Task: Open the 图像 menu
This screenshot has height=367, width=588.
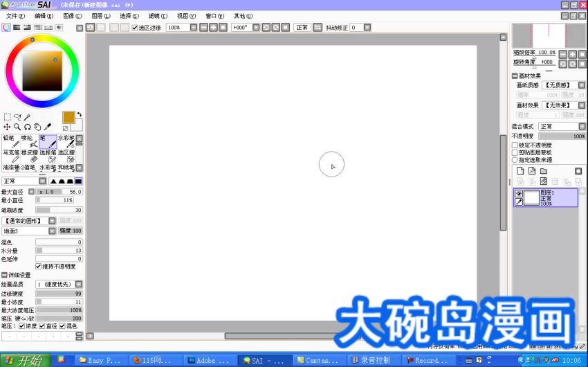Action: 73,16
